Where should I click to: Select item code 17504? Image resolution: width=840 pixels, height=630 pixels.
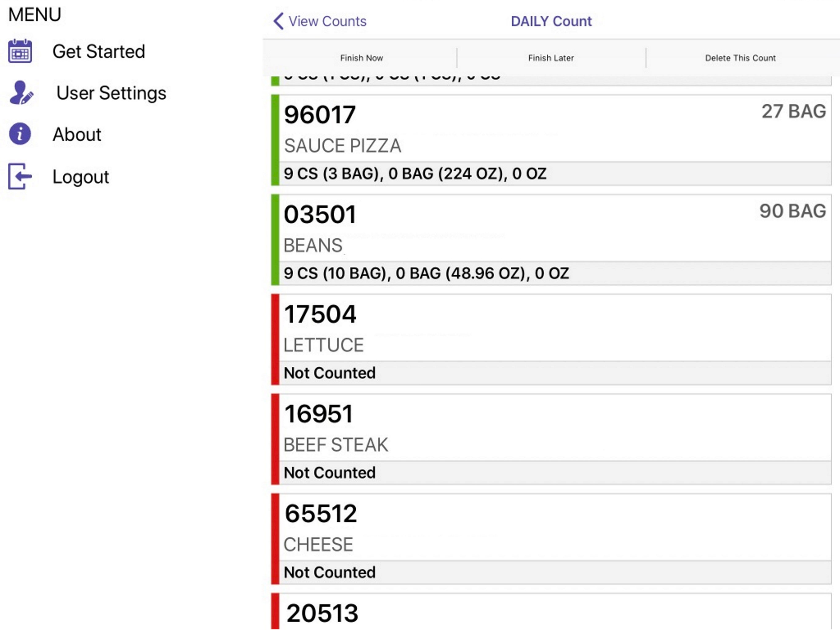(x=320, y=314)
